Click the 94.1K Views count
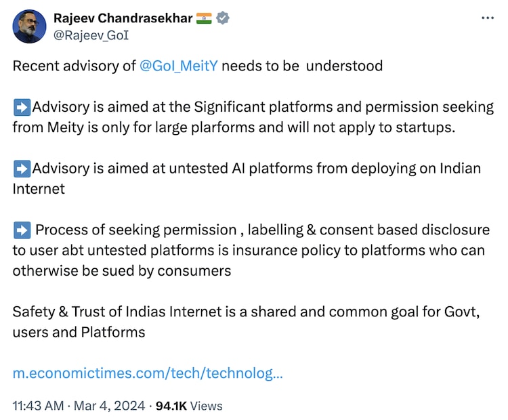Image resolution: width=508 pixels, height=420 pixels. click(x=189, y=406)
